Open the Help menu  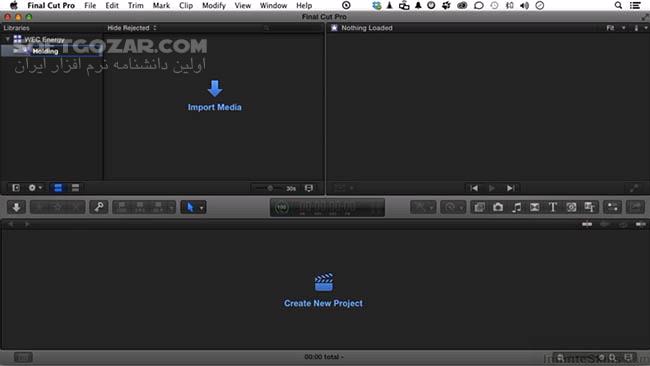tap(304, 5)
